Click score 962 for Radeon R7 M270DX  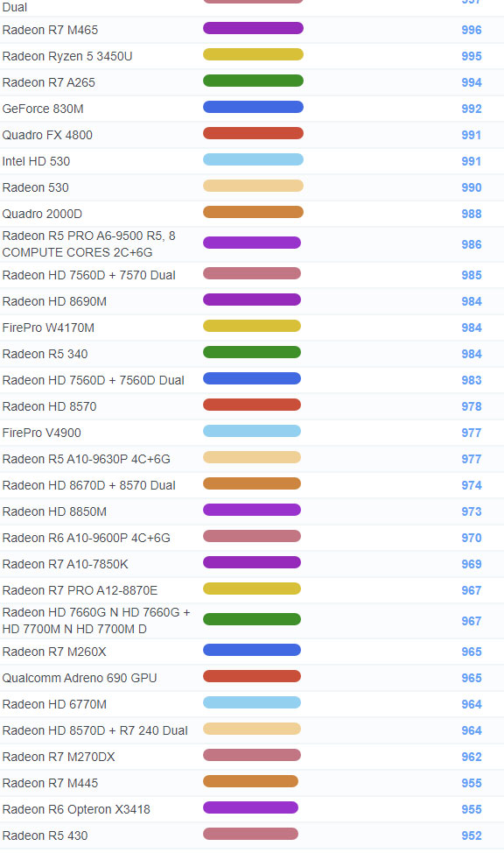tap(472, 756)
